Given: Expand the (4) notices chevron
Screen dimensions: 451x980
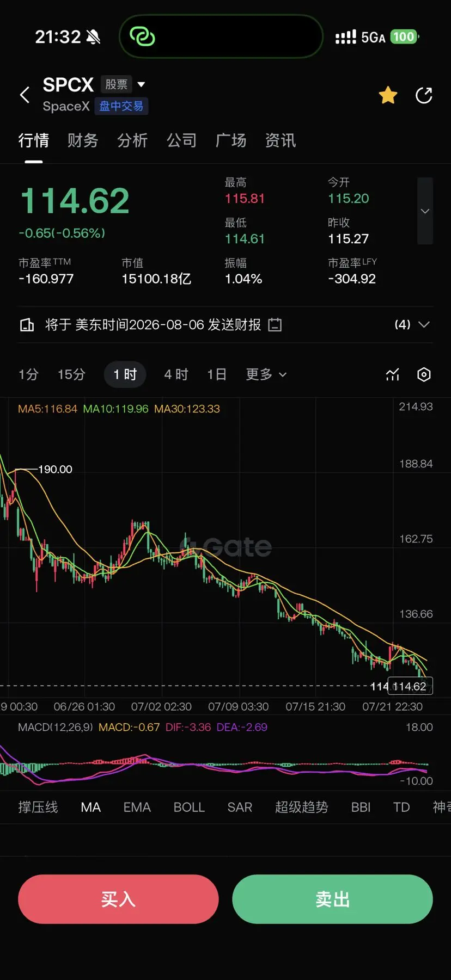Looking at the screenshot, I should click(424, 324).
